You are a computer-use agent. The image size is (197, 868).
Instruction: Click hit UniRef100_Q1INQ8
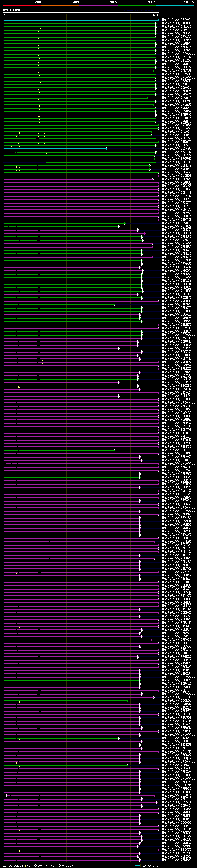(177, 176)
